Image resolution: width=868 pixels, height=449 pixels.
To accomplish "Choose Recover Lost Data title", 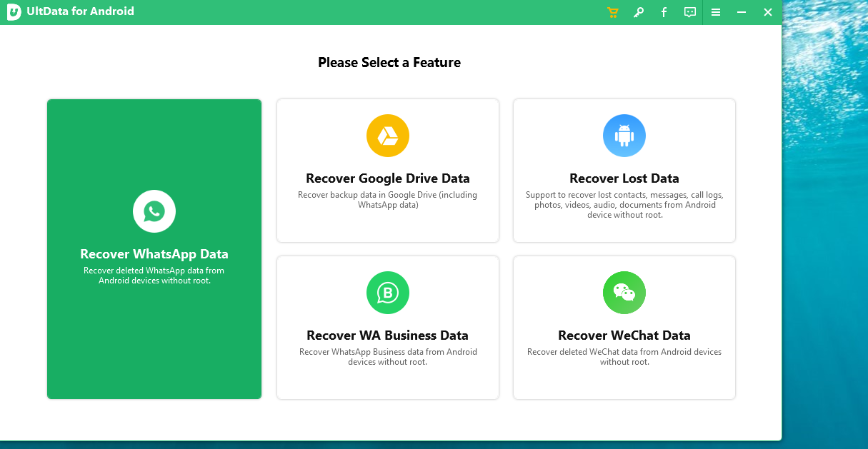I will click(x=624, y=178).
